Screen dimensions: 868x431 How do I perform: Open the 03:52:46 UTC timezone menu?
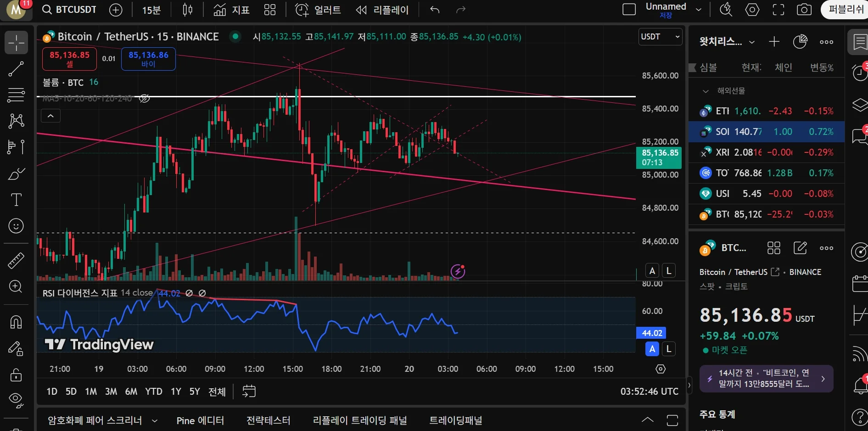point(650,392)
